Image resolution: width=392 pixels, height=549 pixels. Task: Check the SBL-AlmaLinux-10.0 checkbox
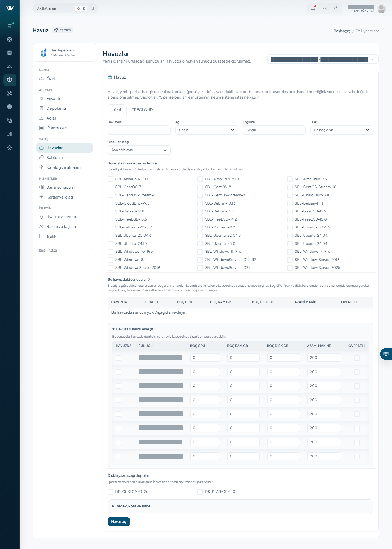click(x=111, y=179)
